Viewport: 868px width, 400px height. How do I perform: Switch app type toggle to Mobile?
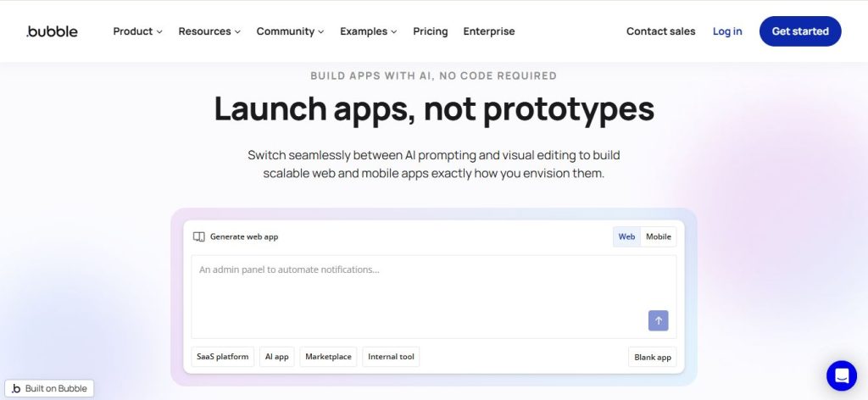pos(658,236)
